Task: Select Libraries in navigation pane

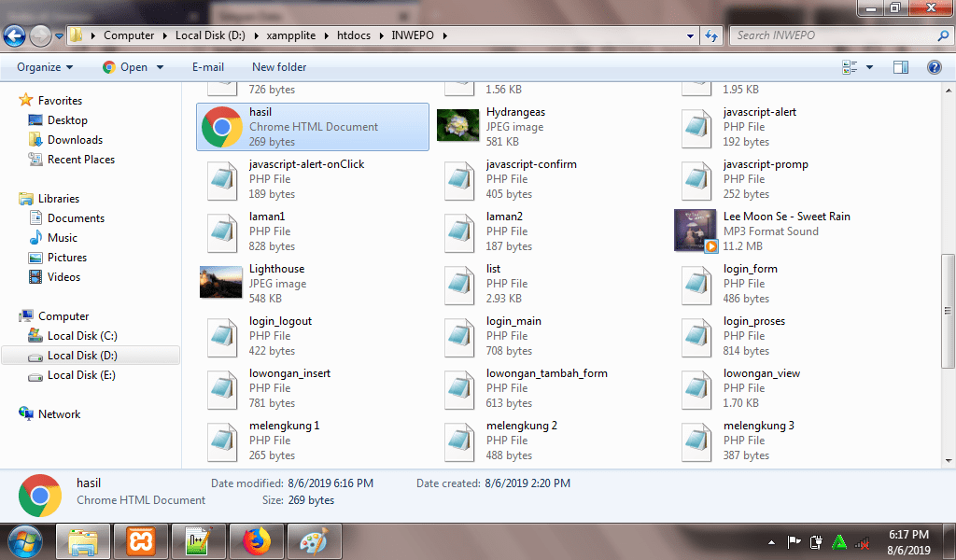Action: tap(59, 199)
